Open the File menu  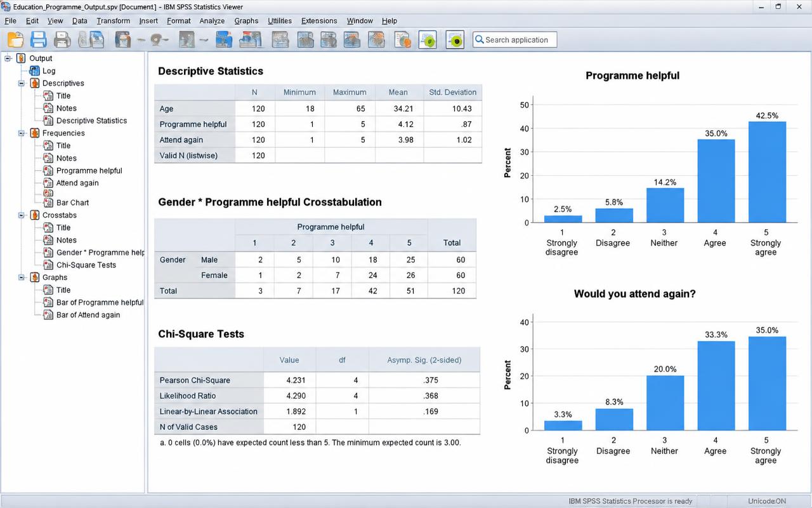pyautogui.click(x=10, y=21)
